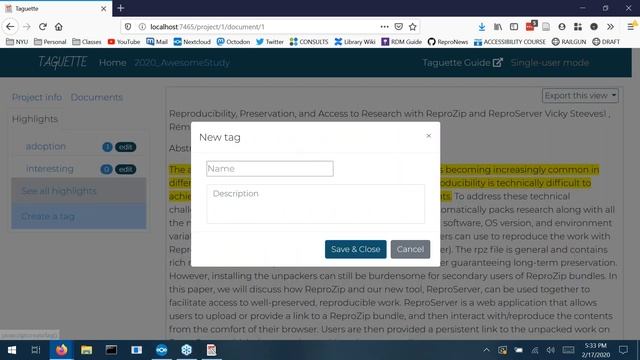
Task: Open the downloads arrow panel
Action: pos(482,27)
